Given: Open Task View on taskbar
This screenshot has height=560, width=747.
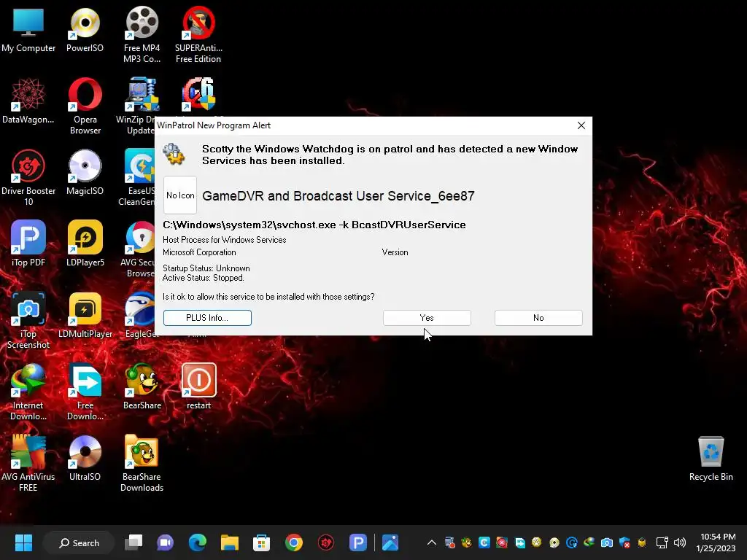Looking at the screenshot, I should (133, 542).
